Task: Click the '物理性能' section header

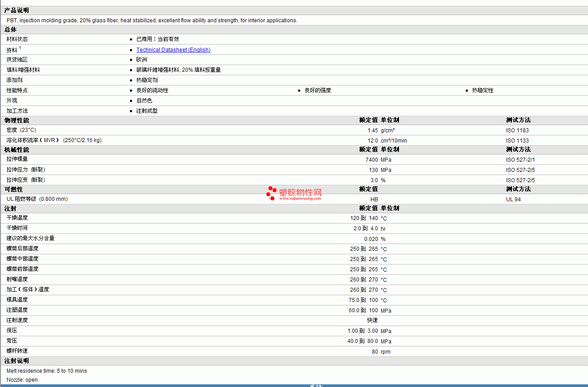Action: point(16,120)
